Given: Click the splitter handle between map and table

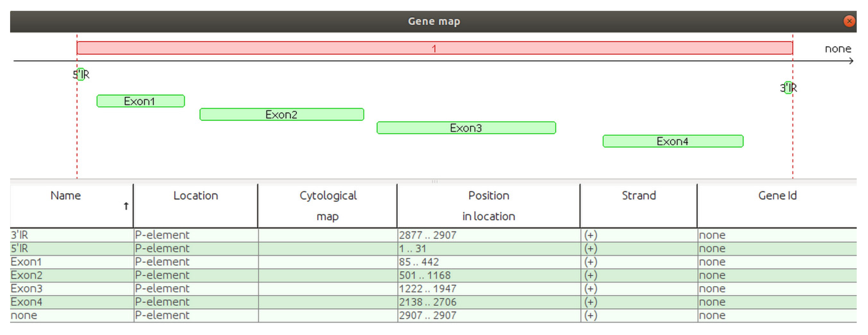Looking at the screenshot, I should 434,182.
